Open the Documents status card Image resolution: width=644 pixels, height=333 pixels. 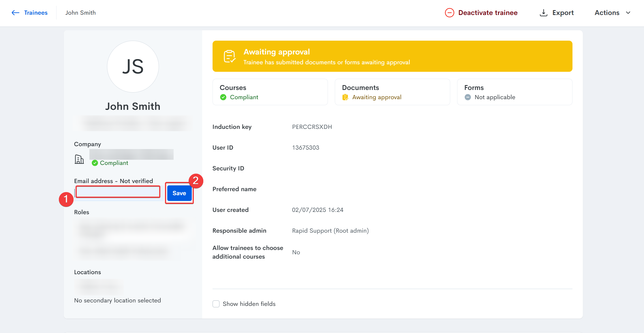pyautogui.click(x=392, y=92)
